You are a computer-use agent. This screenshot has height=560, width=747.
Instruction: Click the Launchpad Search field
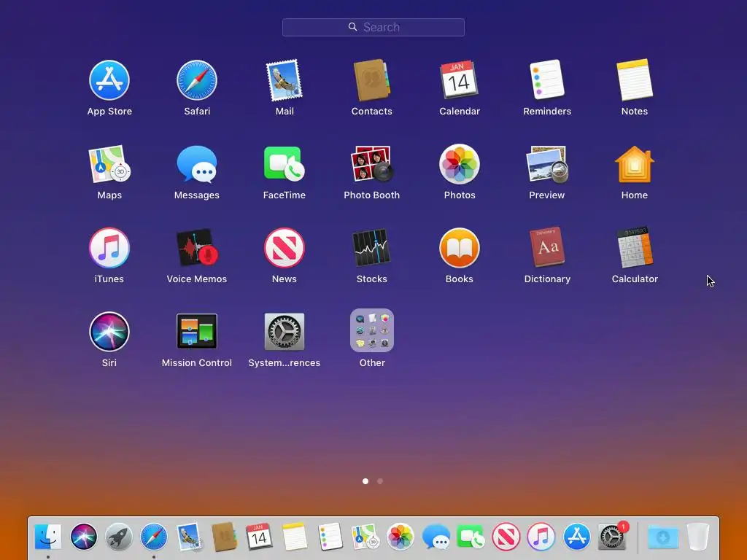373,27
